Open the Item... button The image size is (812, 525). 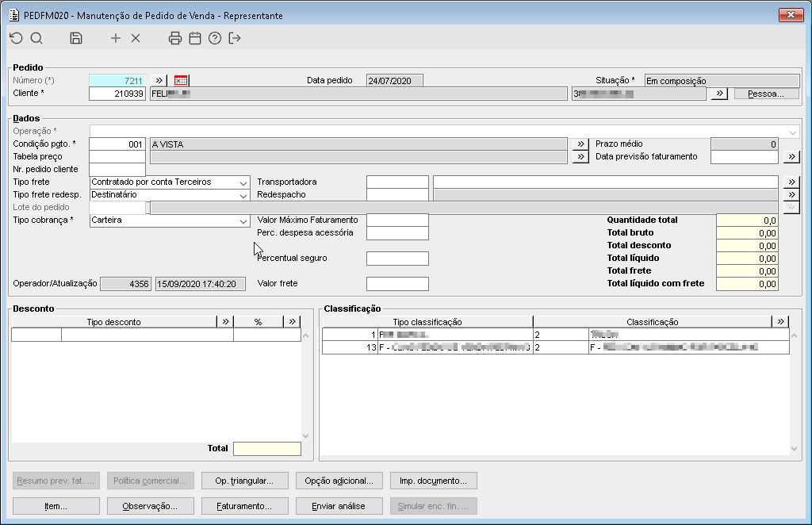point(56,506)
